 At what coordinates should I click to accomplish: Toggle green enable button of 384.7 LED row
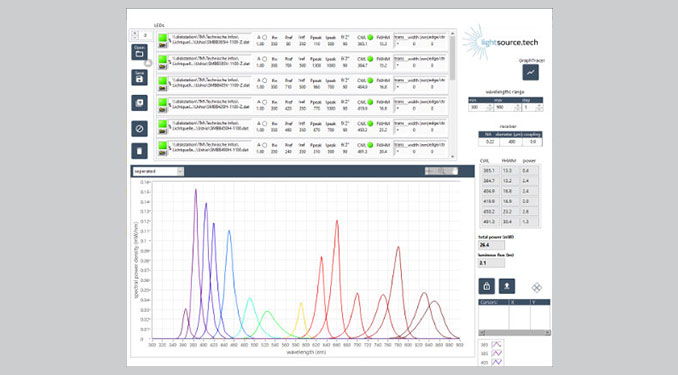(163, 59)
